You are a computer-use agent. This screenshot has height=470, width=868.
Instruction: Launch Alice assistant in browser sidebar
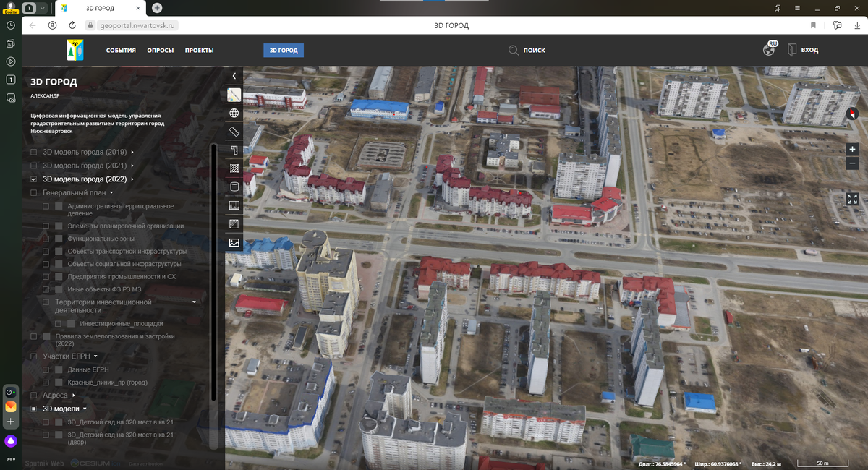(11, 440)
